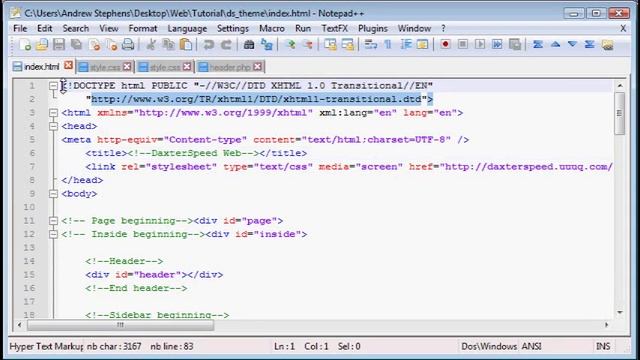This screenshot has width=640, height=360.
Task: Click the vertical scrollbar up arrow
Action: point(620,86)
